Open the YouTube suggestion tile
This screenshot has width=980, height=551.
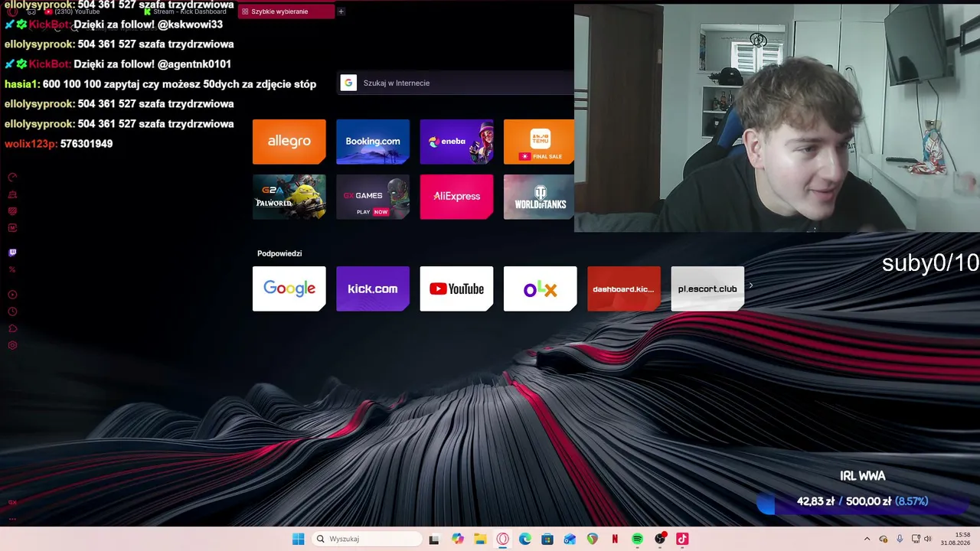[456, 289]
